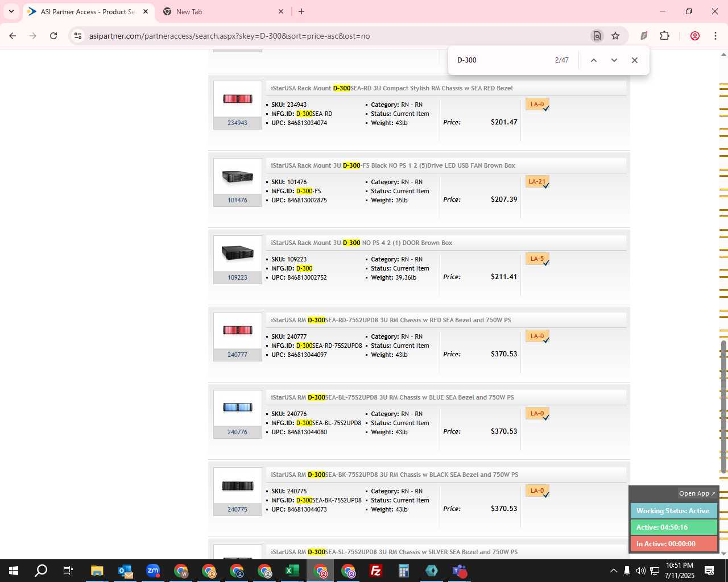
Task: Go to previous find result
Action: pyautogui.click(x=593, y=60)
